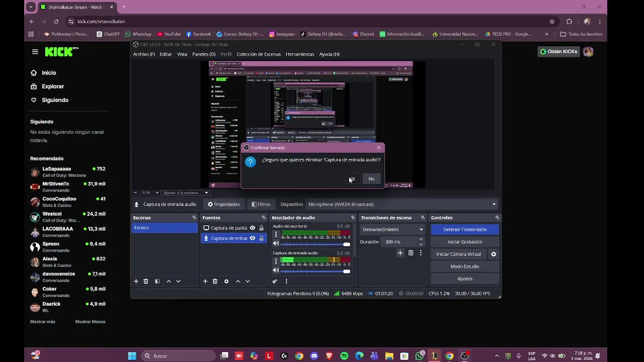Zoom out preview with minus icon
Viewport: 644px width, 362px height.
135,193
